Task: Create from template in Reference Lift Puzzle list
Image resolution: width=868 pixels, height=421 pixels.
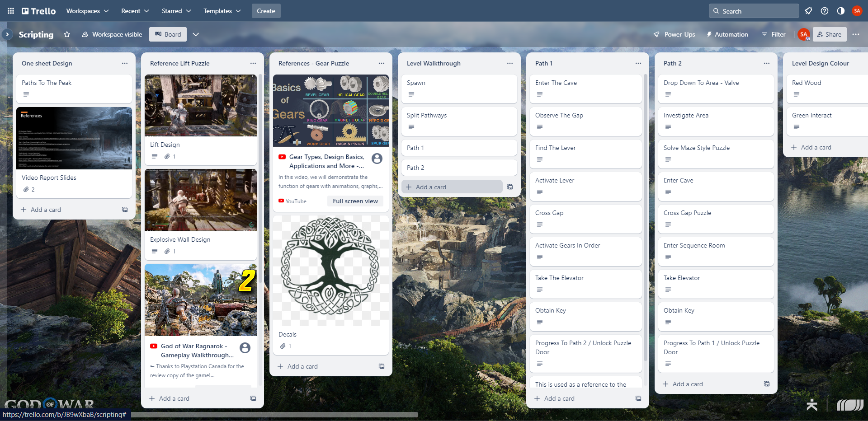Action: 253,398
